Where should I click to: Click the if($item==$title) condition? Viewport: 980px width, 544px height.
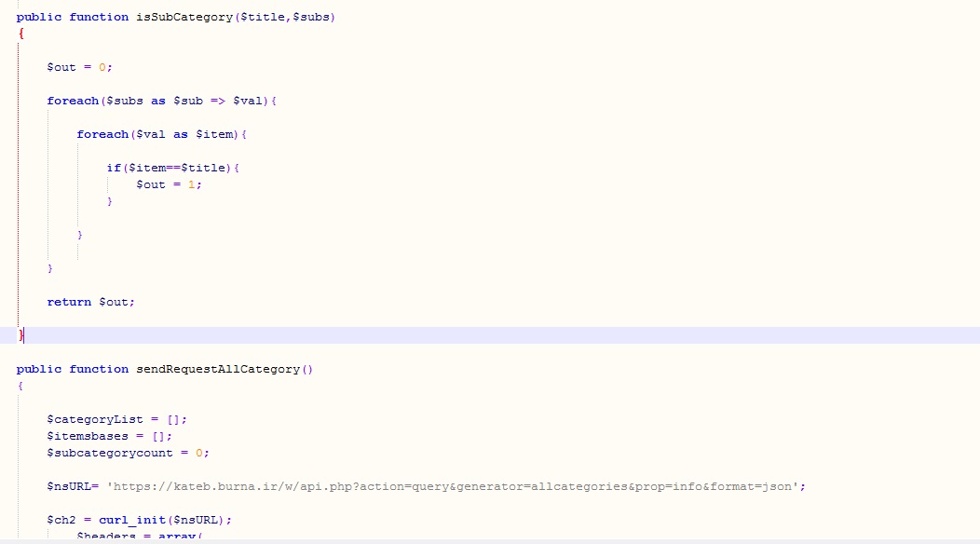(173, 168)
